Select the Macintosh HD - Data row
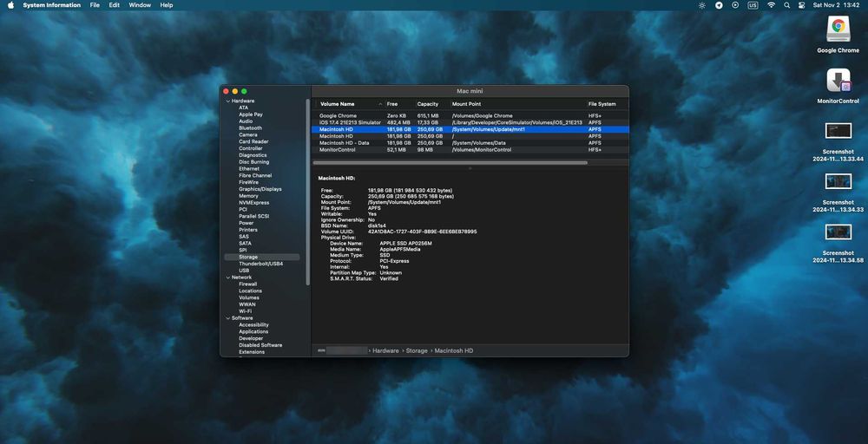 [470, 143]
